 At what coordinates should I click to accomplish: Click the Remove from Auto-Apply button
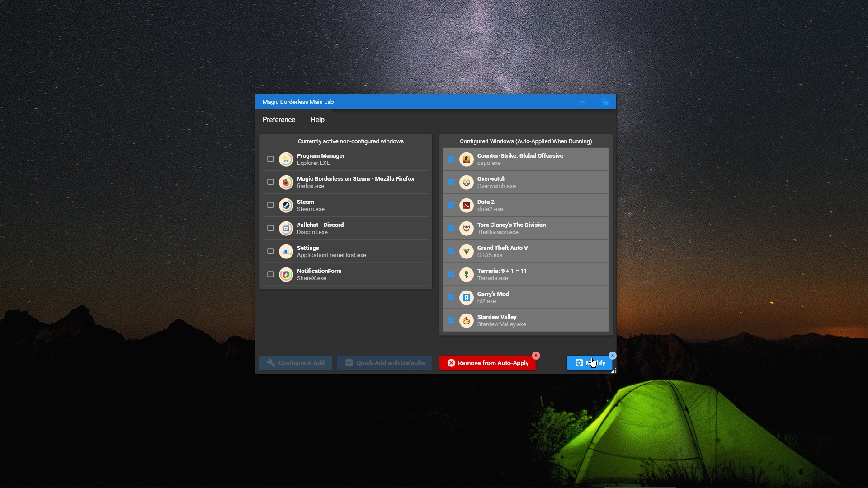[x=487, y=363]
